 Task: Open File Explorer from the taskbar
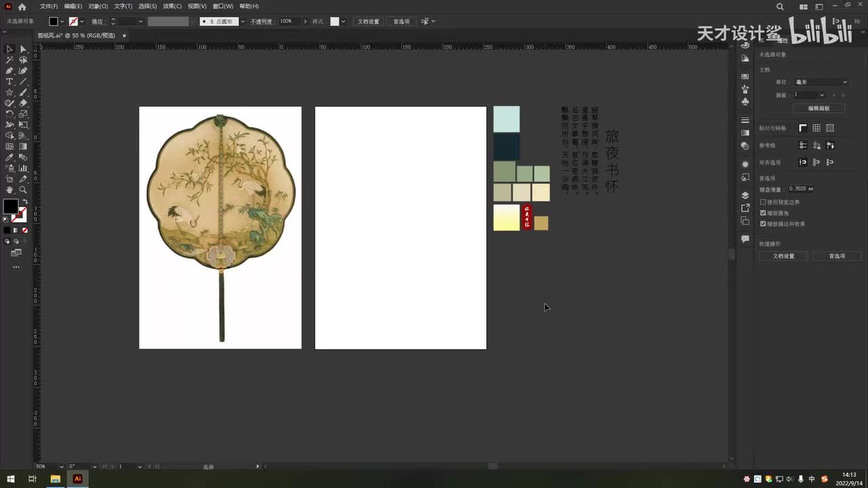[56, 479]
